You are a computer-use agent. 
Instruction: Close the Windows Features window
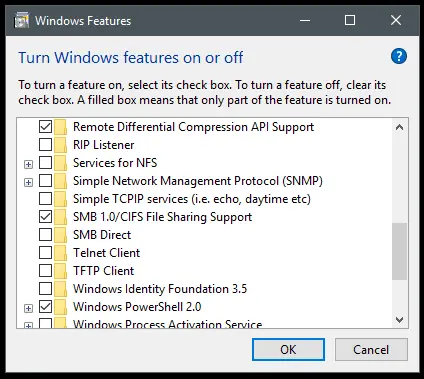click(396, 20)
